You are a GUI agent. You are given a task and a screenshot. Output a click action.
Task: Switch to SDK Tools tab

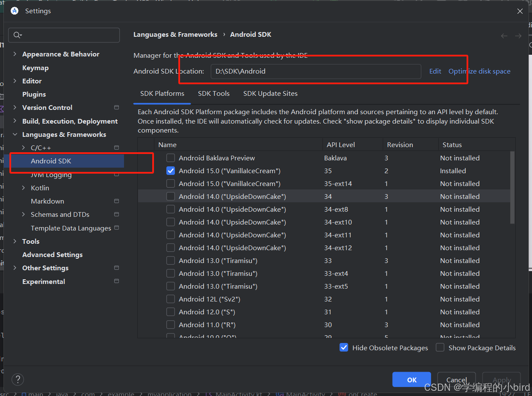coord(214,93)
